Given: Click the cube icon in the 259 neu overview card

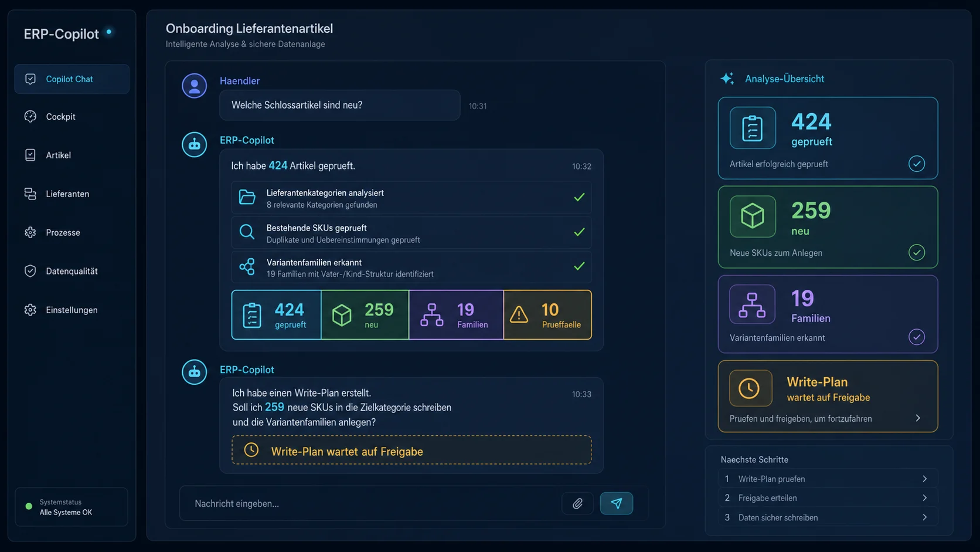Looking at the screenshot, I should click(753, 216).
